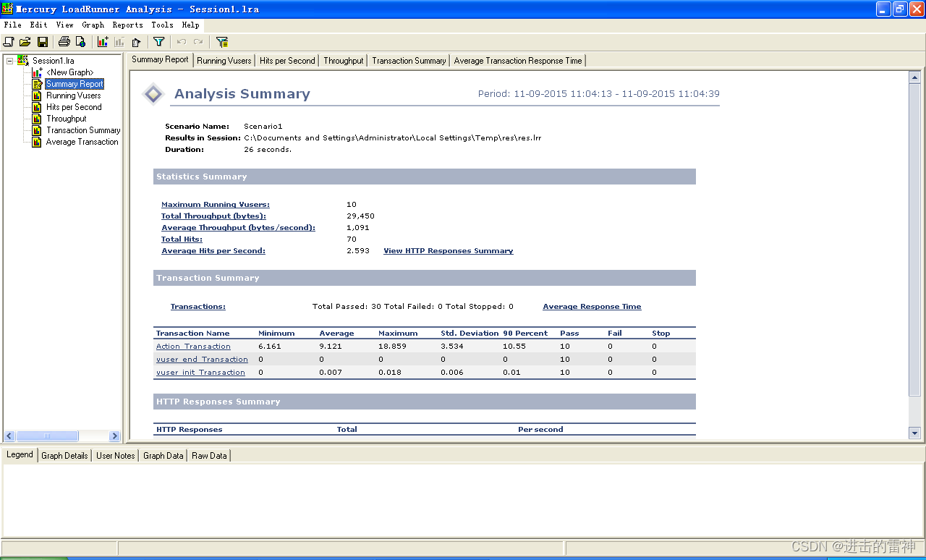This screenshot has height=560, width=926.
Task: Click the Maximum Running Vusers link
Action: (216, 205)
